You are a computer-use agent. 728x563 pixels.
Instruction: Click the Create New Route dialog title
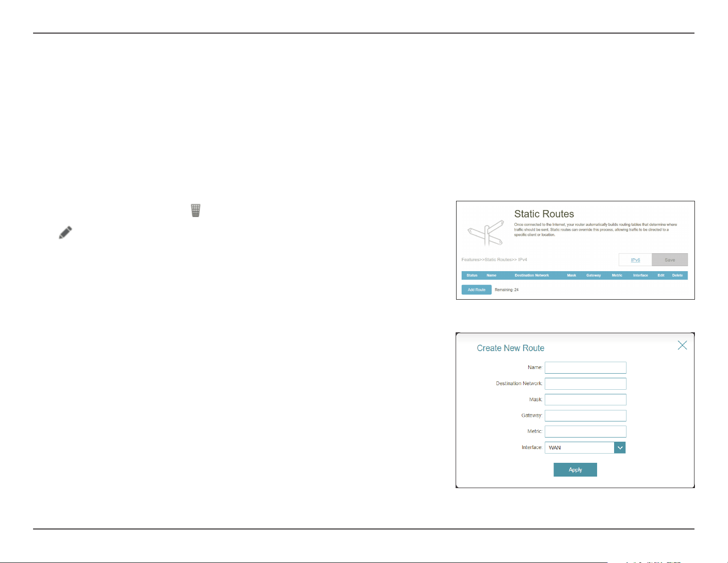510,348
